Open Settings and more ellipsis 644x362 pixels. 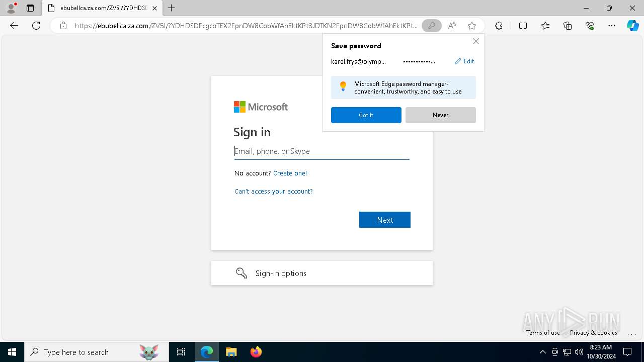612,26
